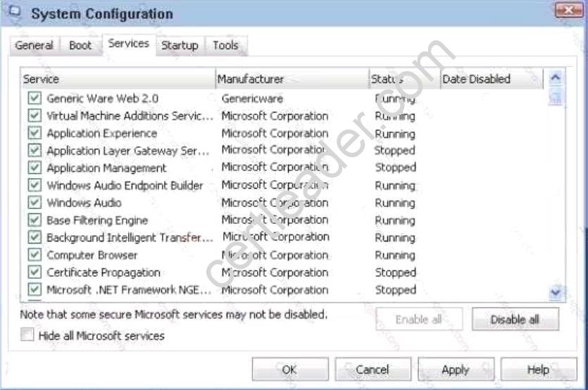Image resolution: width=588 pixels, height=390 pixels.
Task: Click the Enable all button
Action: coord(419,320)
